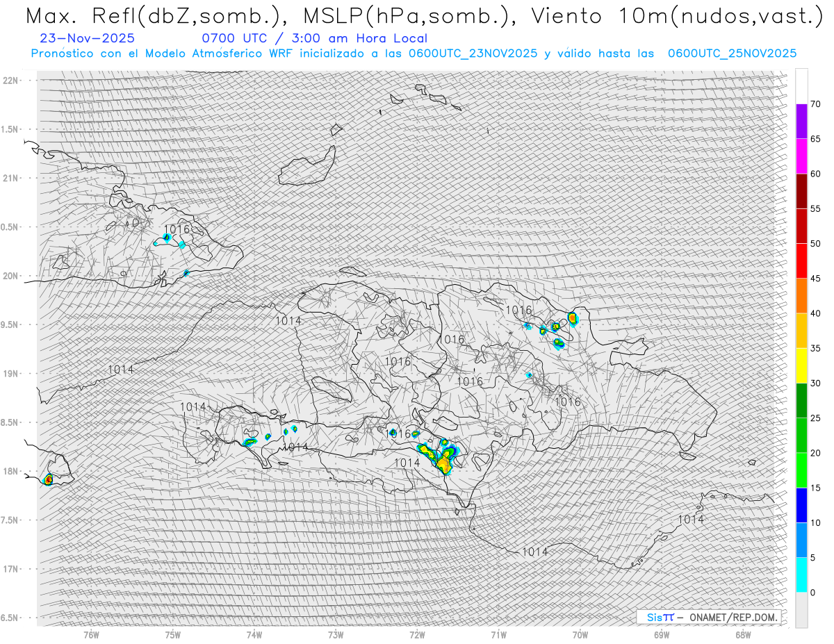This screenshot has width=834, height=644.
Task: Click the '6.5N' latitude tick label
Action: [x=10, y=618]
